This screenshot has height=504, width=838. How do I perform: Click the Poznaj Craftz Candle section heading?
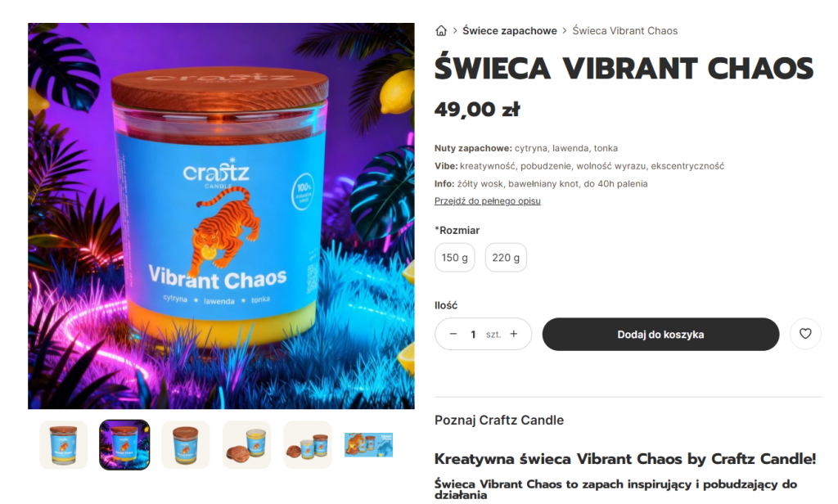tap(499, 420)
